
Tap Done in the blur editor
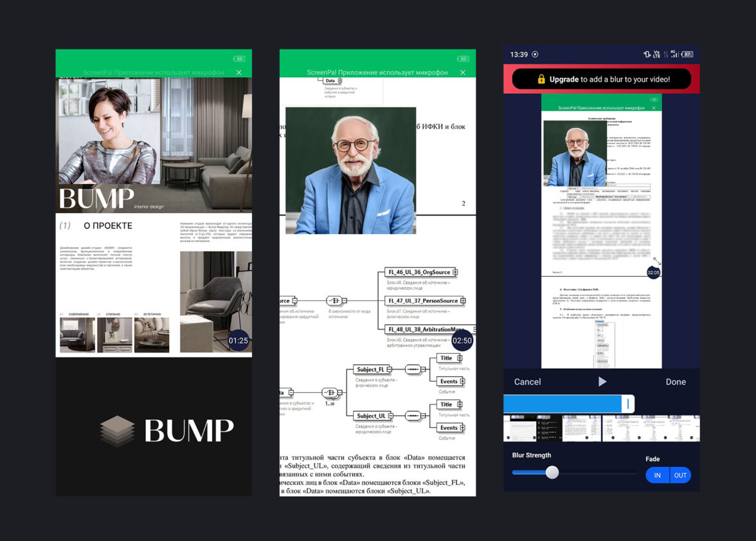coord(676,381)
